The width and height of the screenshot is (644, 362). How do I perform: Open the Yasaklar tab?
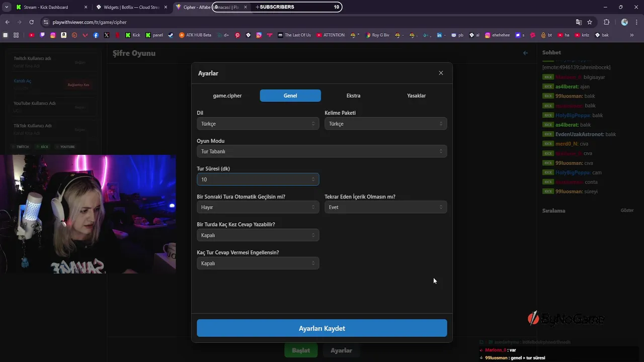[416, 96]
